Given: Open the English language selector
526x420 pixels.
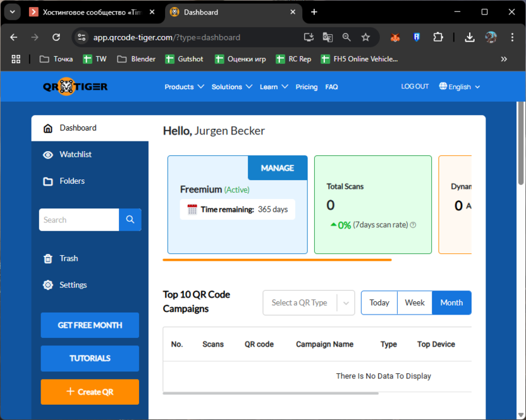Looking at the screenshot, I should click(x=460, y=87).
